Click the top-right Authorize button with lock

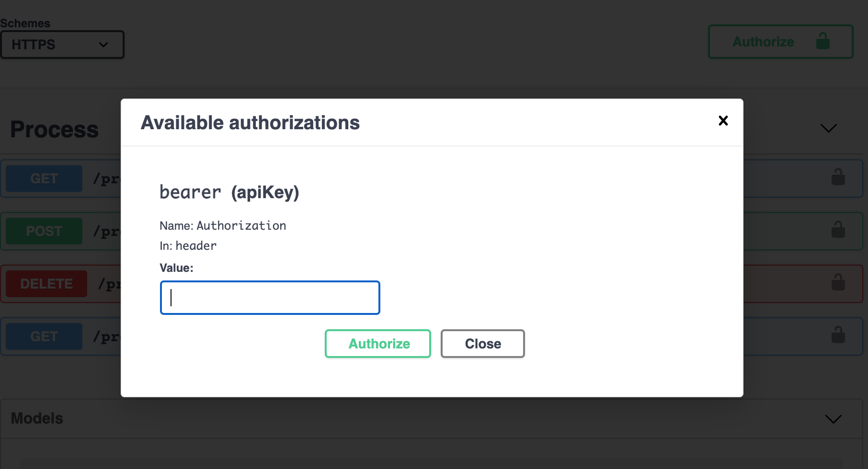click(780, 42)
